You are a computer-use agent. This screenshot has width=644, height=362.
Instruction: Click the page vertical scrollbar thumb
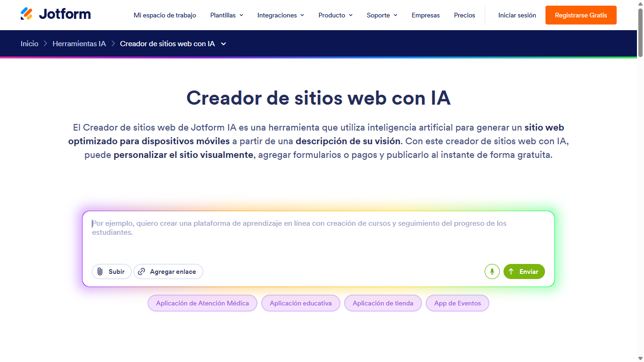(640, 32)
